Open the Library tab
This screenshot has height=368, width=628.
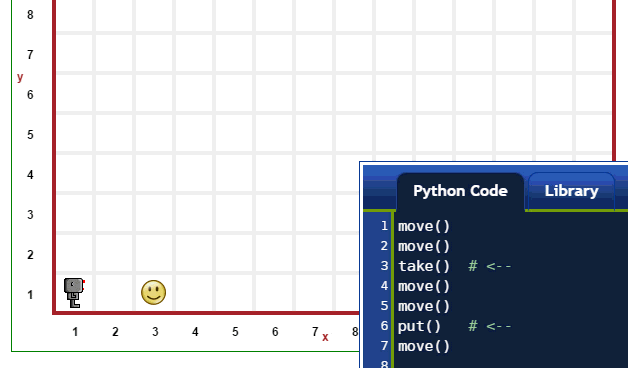tap(571, 191)
